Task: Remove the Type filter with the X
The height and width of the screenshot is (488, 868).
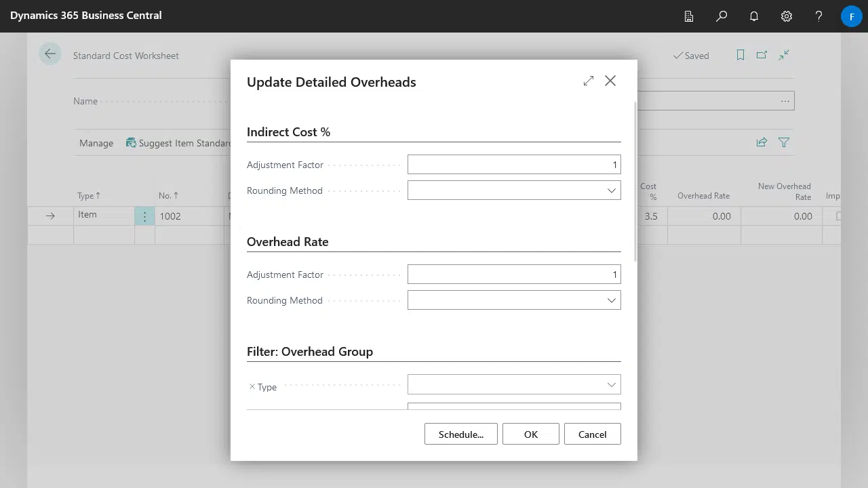Action: tap(252, 387)
